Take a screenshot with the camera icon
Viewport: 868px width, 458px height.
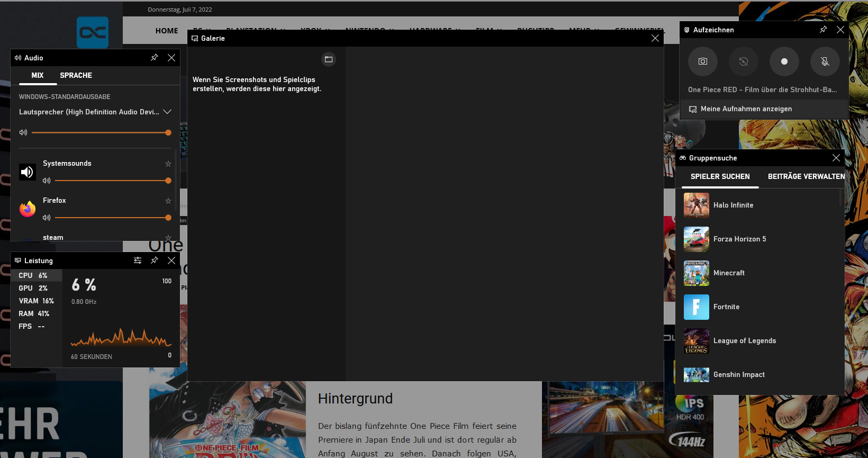point(702,61)
